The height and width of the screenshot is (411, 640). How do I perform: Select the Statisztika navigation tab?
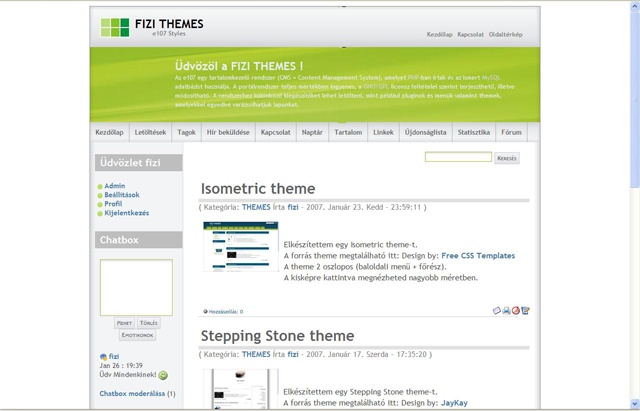pyautogui.click(x=473, y=132)
